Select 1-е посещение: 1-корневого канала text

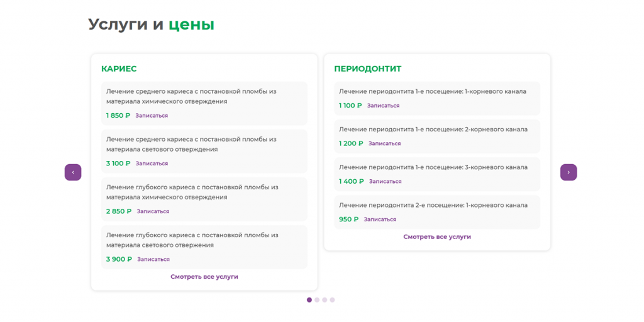pyautogui.click(x=433, y=92)
